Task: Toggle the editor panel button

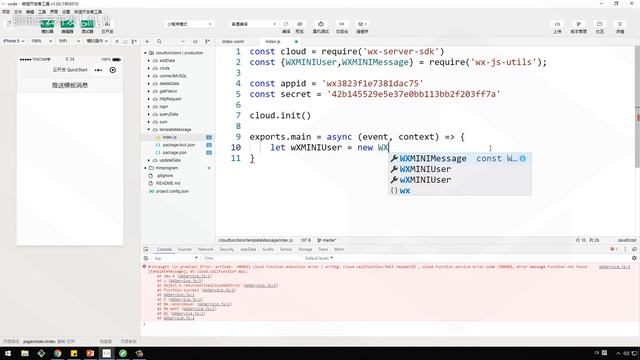Action: [x=67, y=24]
